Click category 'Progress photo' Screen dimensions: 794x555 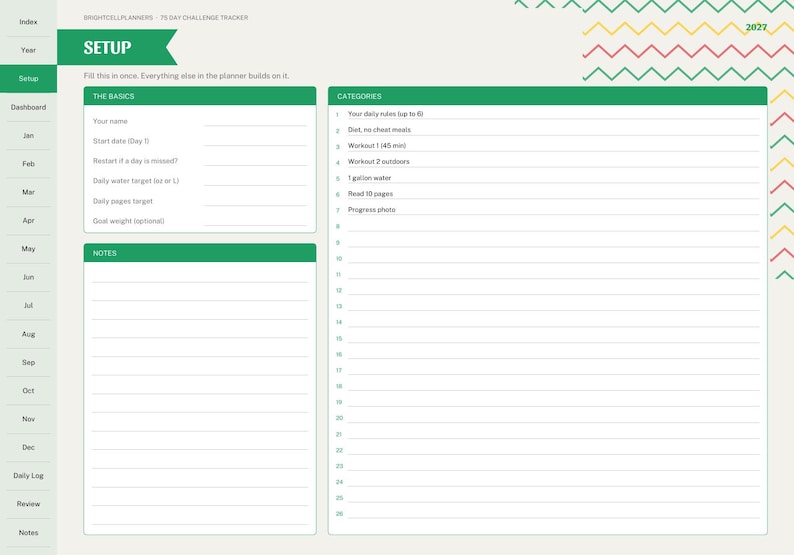tap(547, 210)
